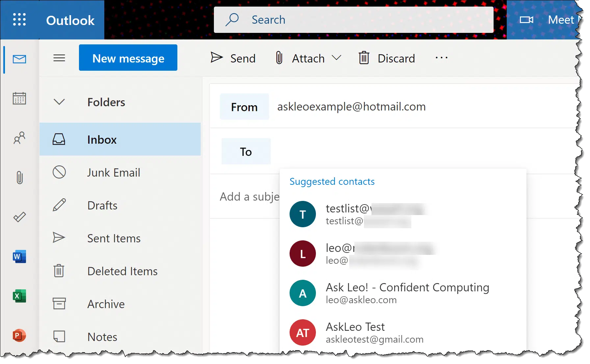Open the Notes folder

[120, 337]
